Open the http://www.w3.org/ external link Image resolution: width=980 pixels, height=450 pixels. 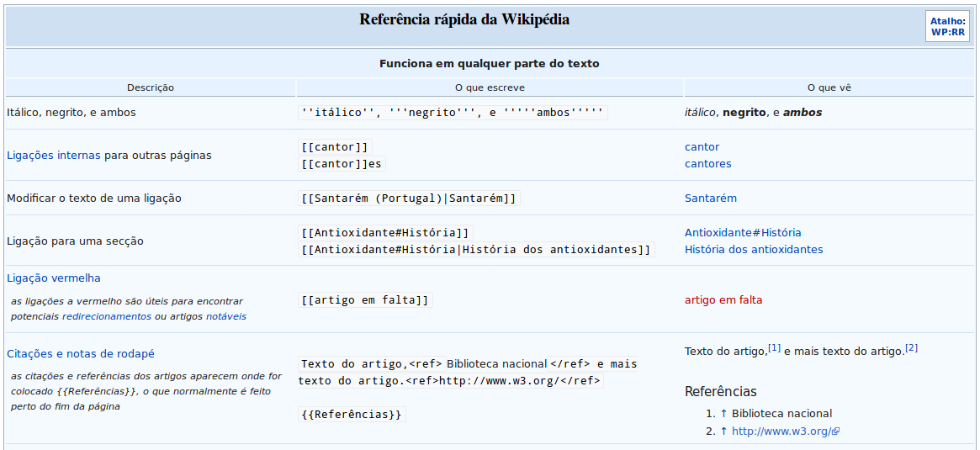pos(781,431)
